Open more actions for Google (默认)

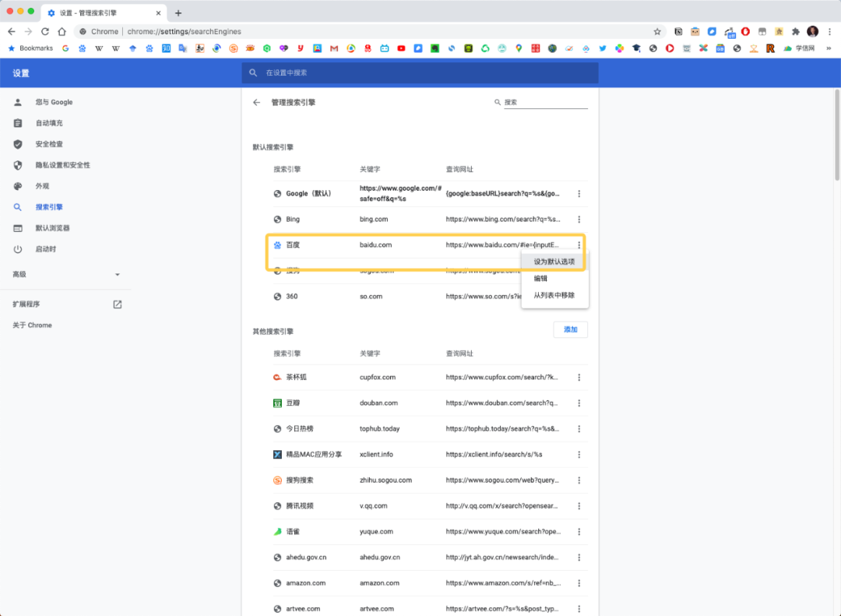579,194
